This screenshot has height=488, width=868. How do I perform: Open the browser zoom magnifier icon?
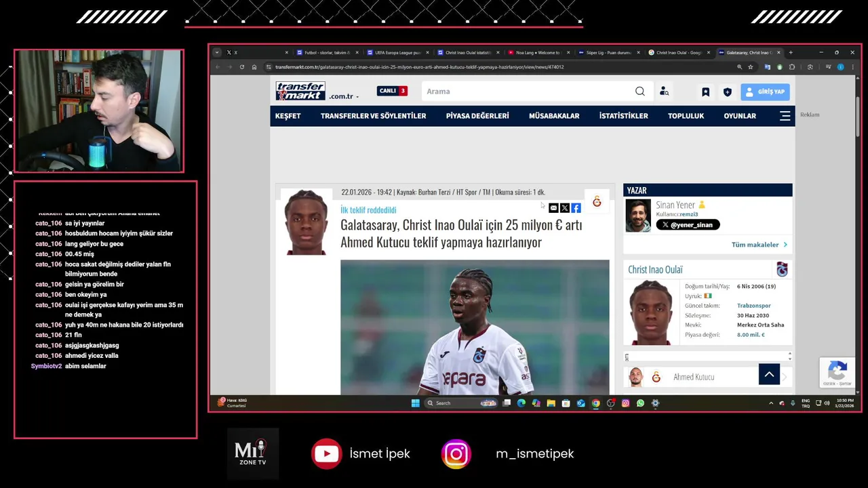point(739,67)
